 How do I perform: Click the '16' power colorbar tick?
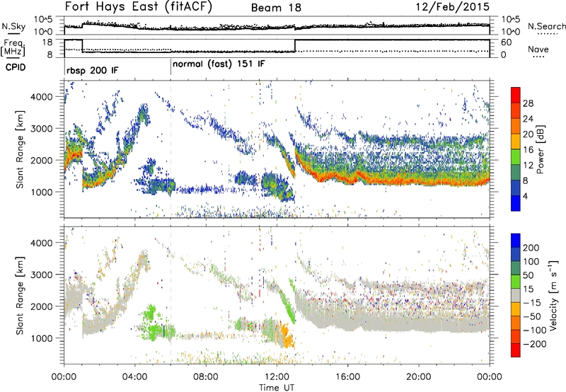528,150
